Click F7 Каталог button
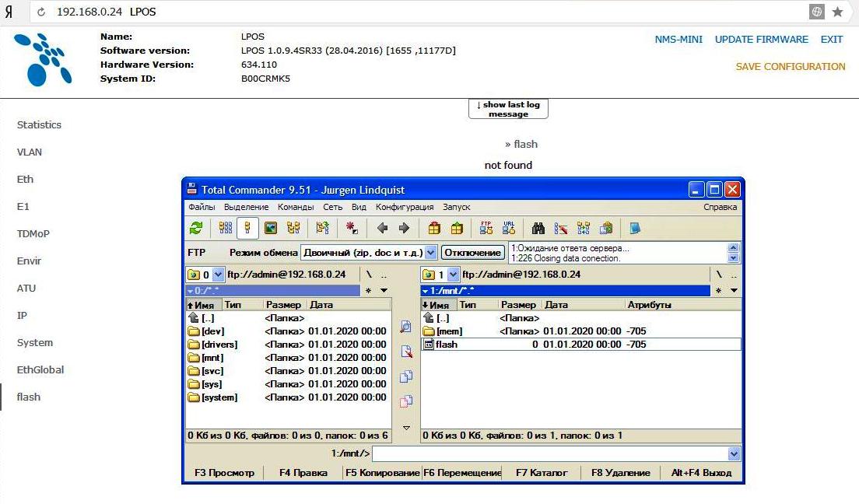The image size is (859, 504). (x=542, y=473)
